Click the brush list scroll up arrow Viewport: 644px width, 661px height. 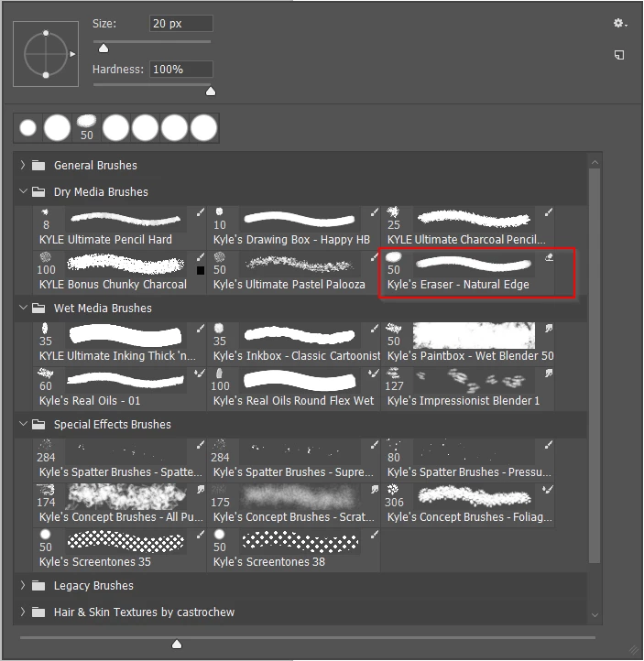tap(595, 162)
